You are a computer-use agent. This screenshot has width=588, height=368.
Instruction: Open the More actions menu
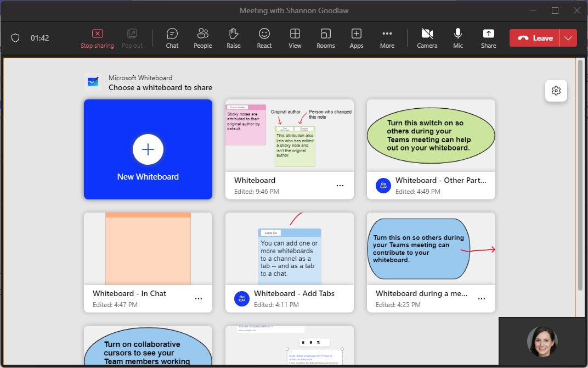[387, 38]
